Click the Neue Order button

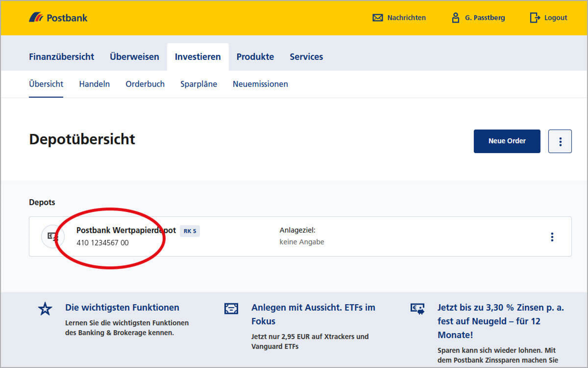click(507, 141)
